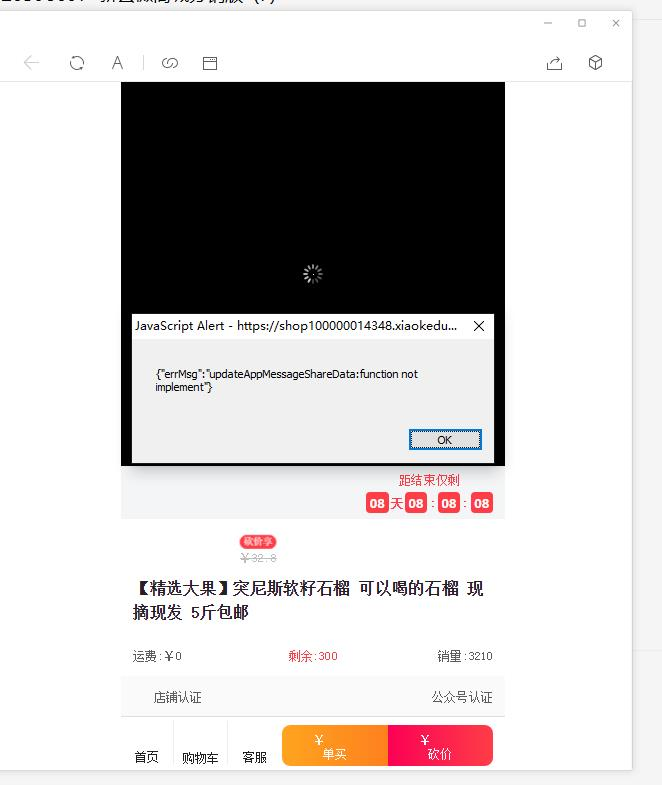Open the cube mini-program icon
Viewport: 662px width, 785px height.
(x=595, y=63)
